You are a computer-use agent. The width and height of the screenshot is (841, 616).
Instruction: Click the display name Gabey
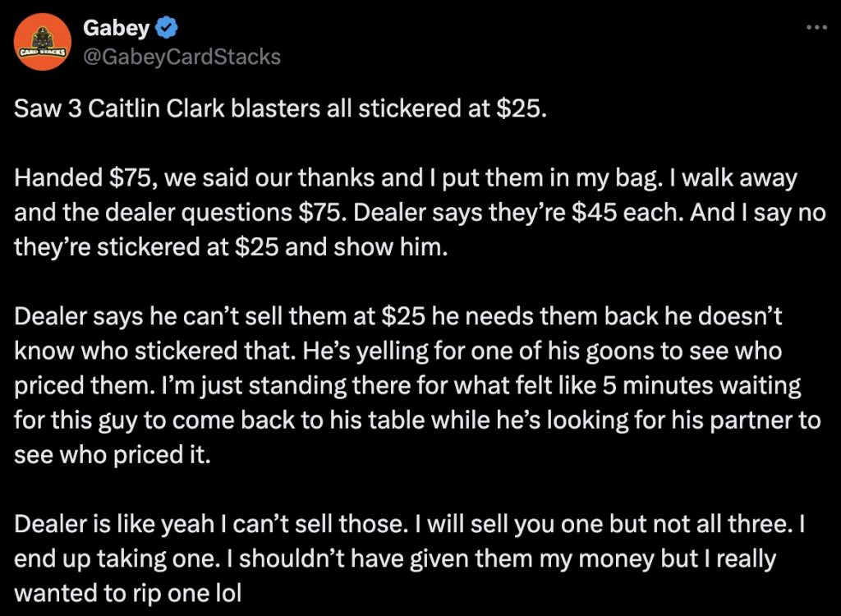(x=116, y=29)
